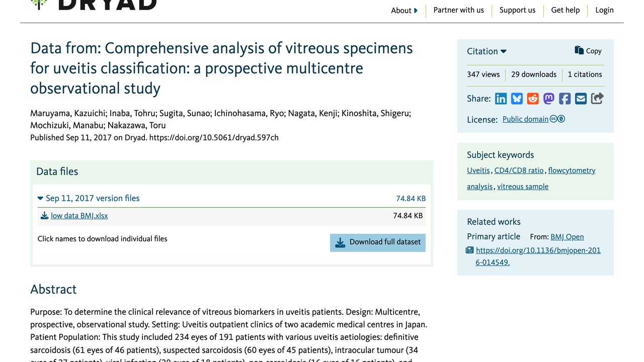This screenshot has width=644, height=362.
Task: Open the vitreous sample keyword
Action: [523, 187]
